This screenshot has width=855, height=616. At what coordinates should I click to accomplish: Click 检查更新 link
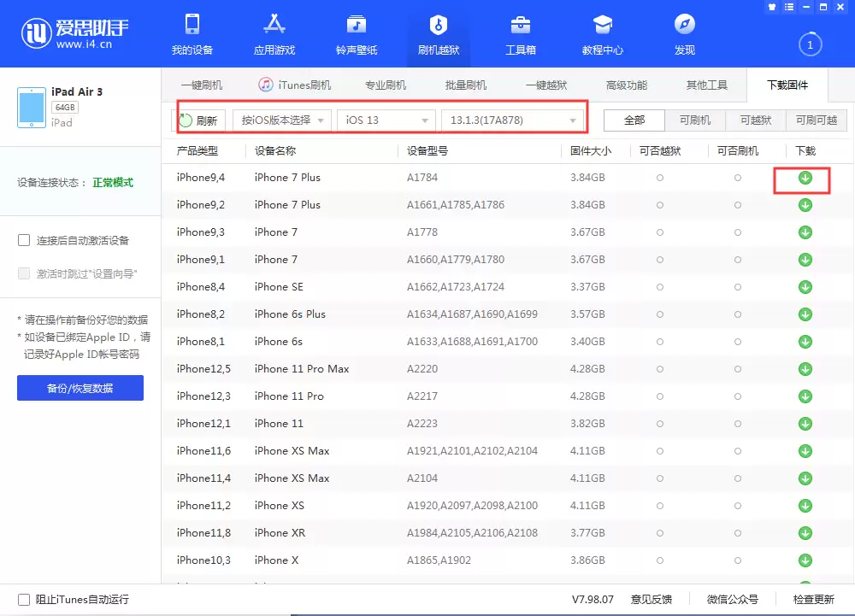[814, 600]
